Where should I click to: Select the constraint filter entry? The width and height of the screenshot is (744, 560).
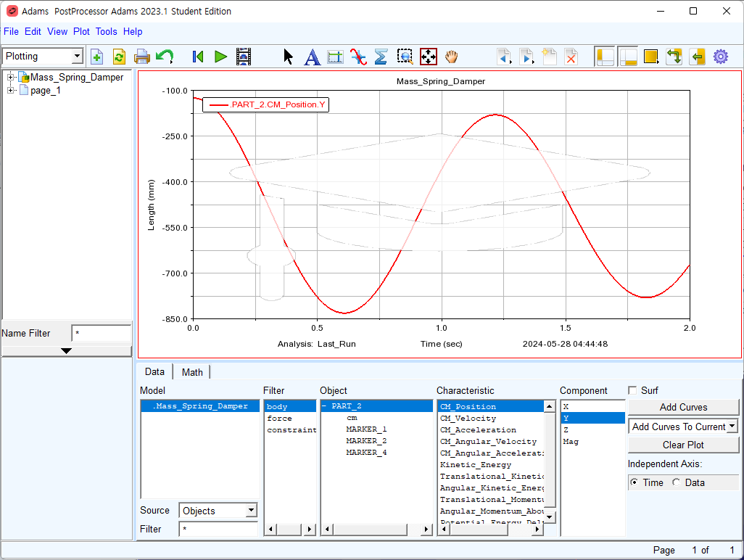pyautogui.click(x=292, y=430)
